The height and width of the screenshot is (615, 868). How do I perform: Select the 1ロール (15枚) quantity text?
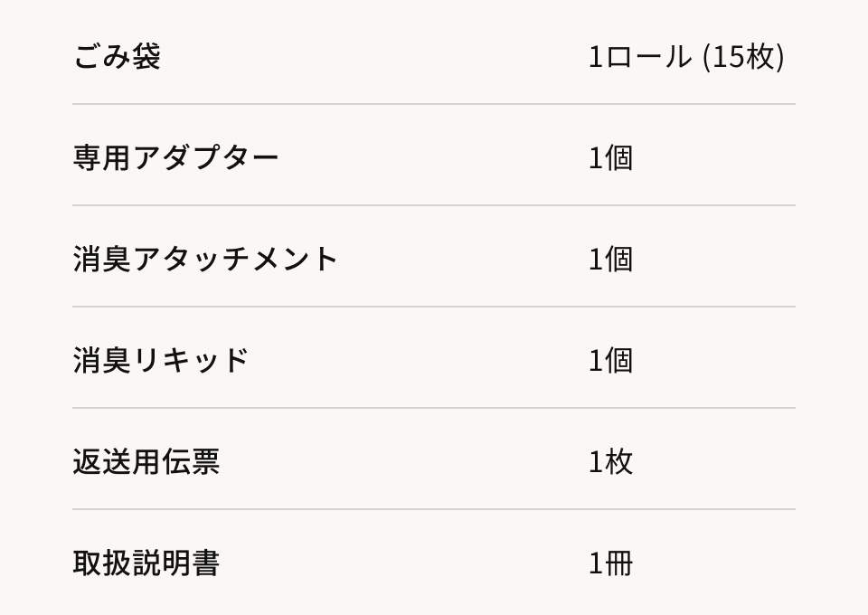pyautogui.click(x=686, y=56)
